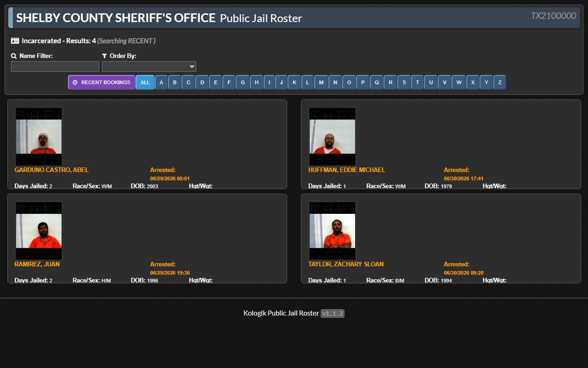
Task: Filter inmates by letter P
Action: point(363,82)
